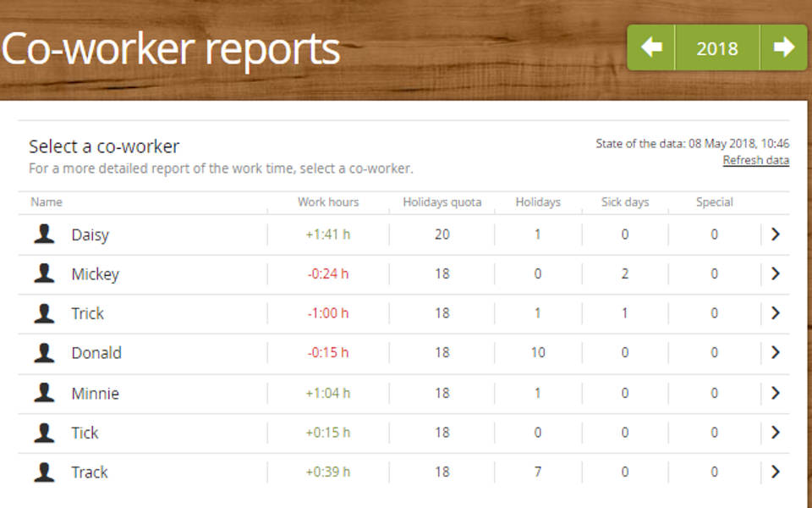Expand Tick's row chevron arrow
Viewport: 812px width, 508px height.
click(x=775, y=433)
